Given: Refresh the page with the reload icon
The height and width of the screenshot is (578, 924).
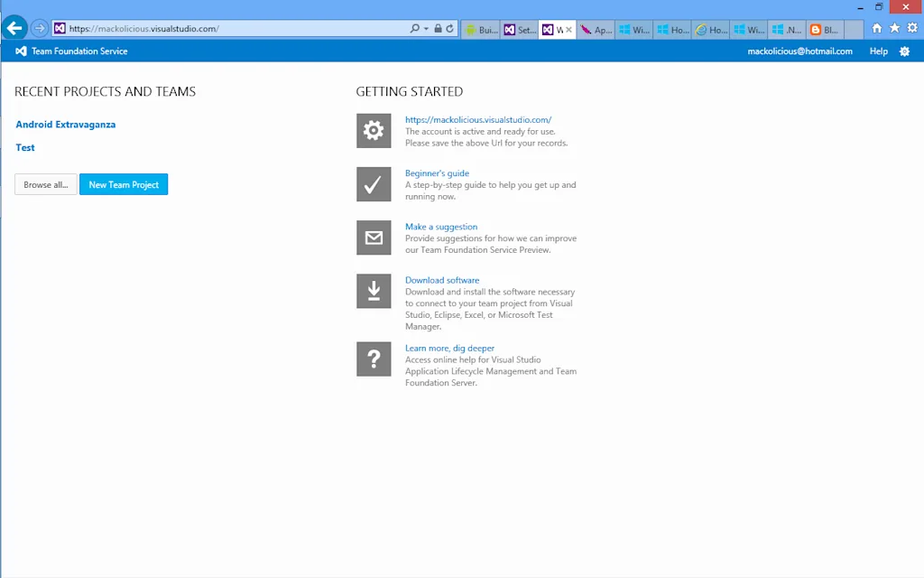Looking at the screenshot, I should click(449, 28).
